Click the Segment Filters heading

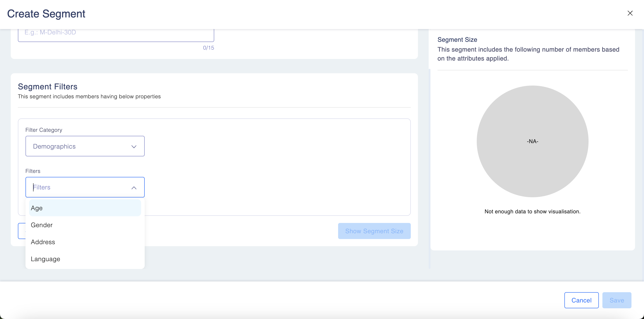pyautogui.click(x=47, y=86)
